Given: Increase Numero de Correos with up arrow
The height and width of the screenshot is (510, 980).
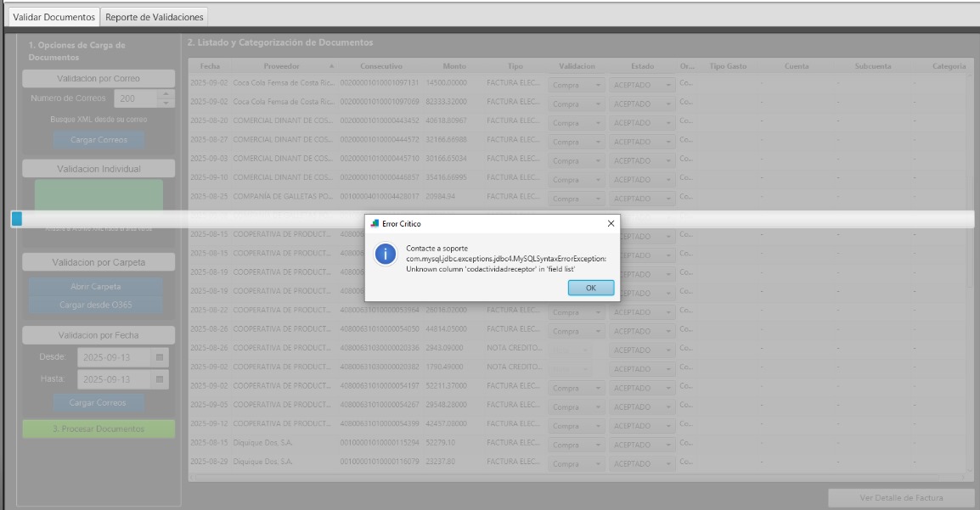Looking at the screenshot, I should click(166, 94).
